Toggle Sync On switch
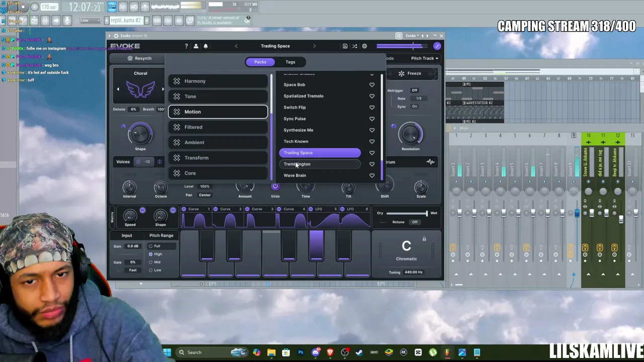Screen dimensions: 644x362 415,107
